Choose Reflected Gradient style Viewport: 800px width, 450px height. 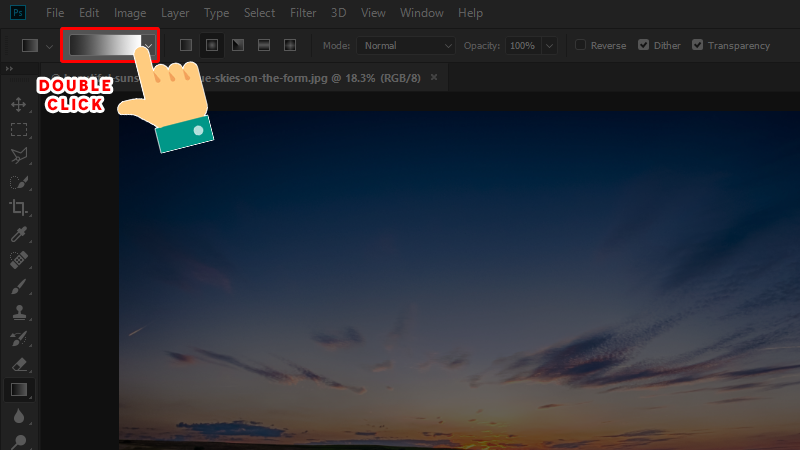[x=264, y=45]
